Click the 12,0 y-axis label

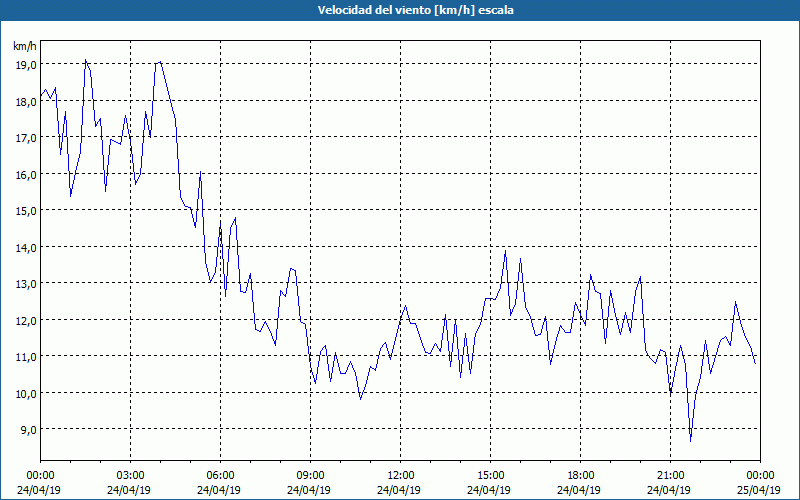click(x=26, y=320)
